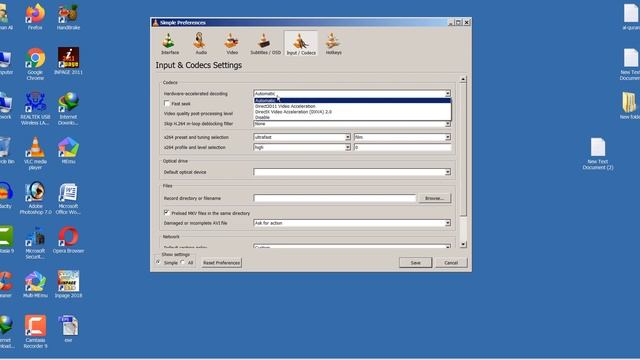Select the exe file desktop icon

(x=68, y=329)
